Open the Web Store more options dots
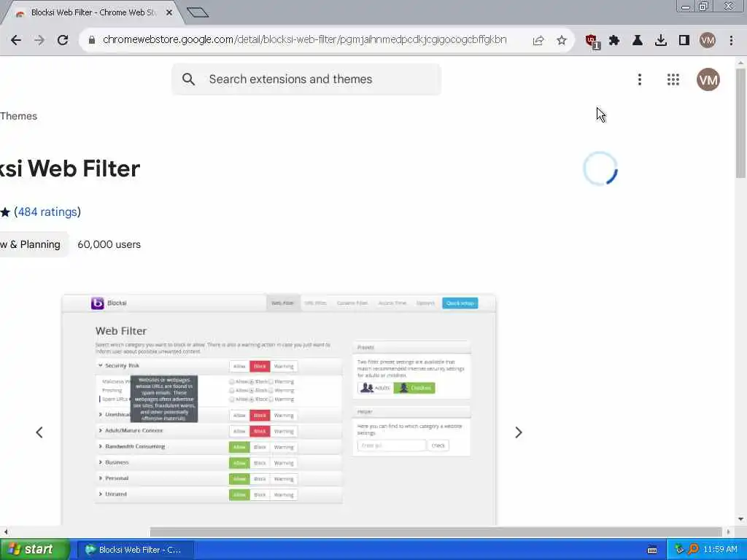Viewport: 747px width, 560px height. (640, 79)
